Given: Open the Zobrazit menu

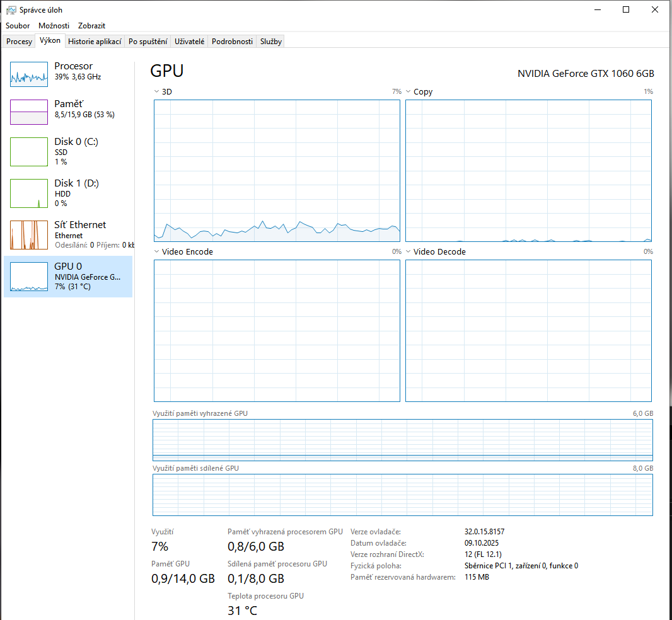Looking at the screenshot, I should point(91,26).
